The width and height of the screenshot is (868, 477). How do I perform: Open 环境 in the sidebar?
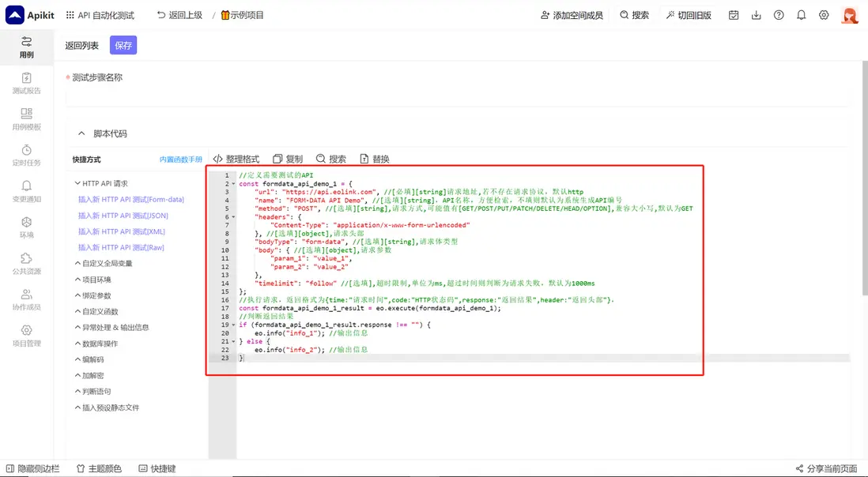tap(27, 227)
